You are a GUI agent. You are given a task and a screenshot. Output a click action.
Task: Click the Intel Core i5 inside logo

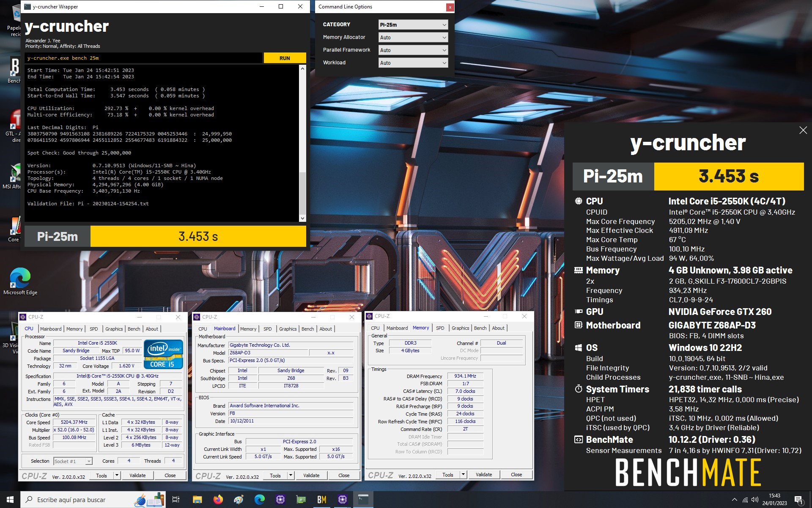[x=164, y=354]
